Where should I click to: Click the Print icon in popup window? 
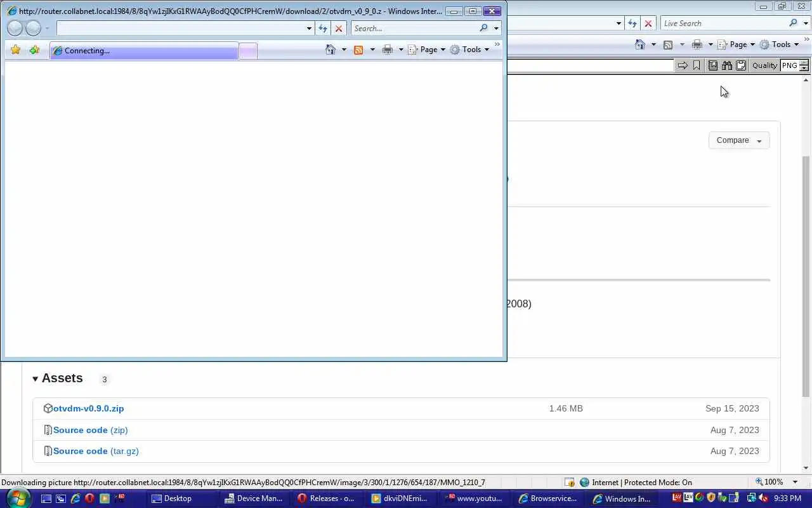[388, 50]
